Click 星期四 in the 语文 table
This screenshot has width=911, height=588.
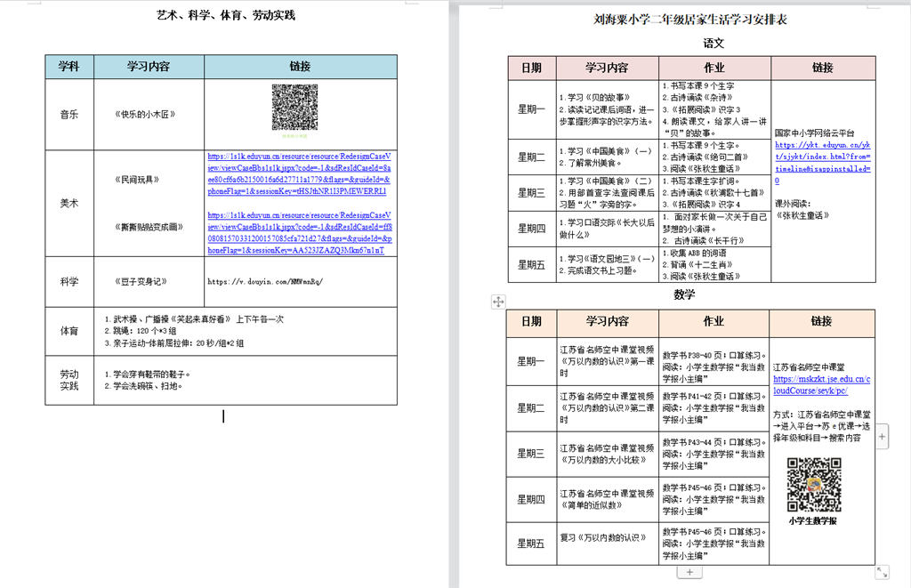[x=532, y=229]
